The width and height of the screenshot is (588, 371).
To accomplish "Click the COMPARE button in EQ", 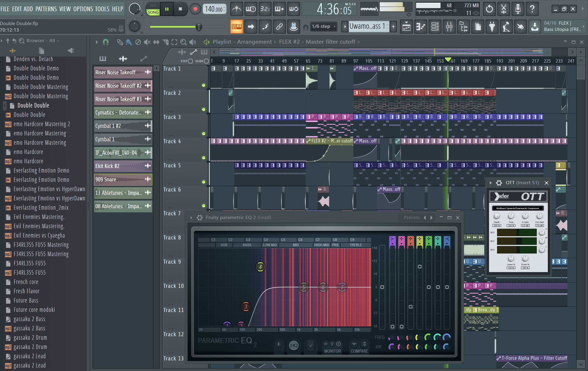I will pos(359,351).
